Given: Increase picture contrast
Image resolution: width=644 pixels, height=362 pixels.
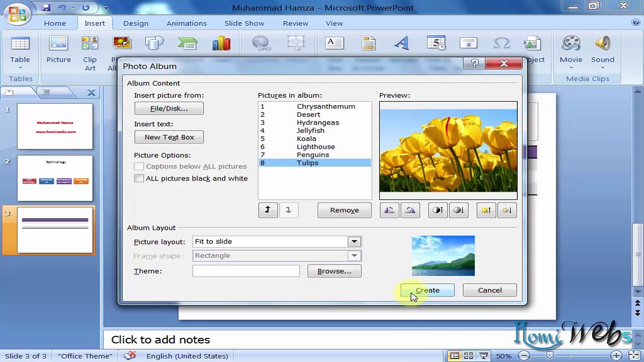Looking at the screenshot, I should tap(437, 210).
